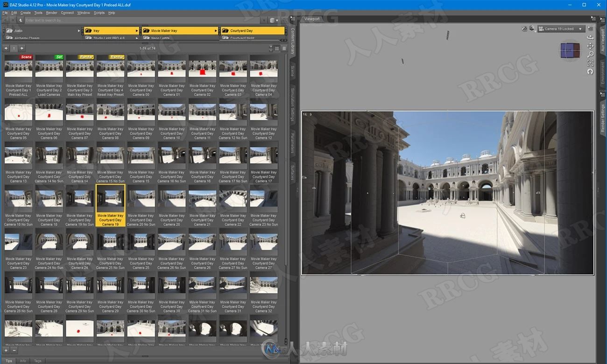Go to next results page arrow
The height and width of the screenshot is (364, 607).
[21, 48]
